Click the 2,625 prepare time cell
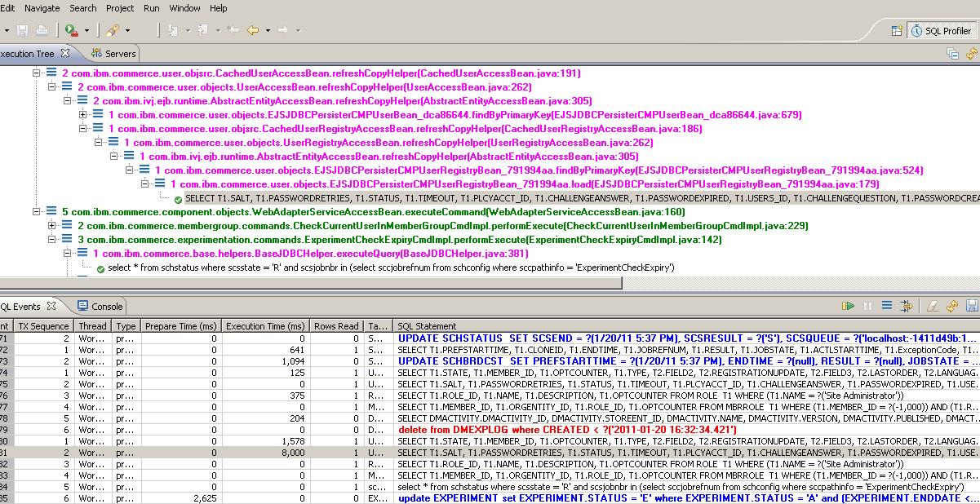Screen dimensions: 980x504 pyautogui.click(x=180, y=497)
